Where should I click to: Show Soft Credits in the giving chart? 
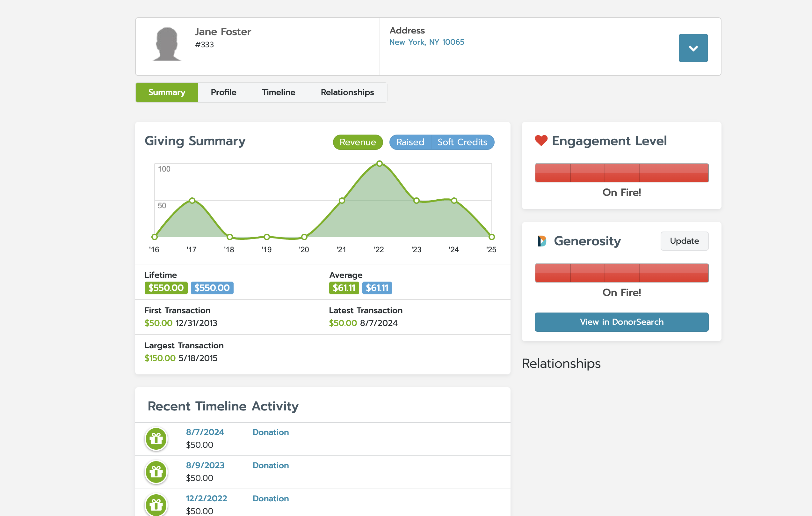point(463,142)
